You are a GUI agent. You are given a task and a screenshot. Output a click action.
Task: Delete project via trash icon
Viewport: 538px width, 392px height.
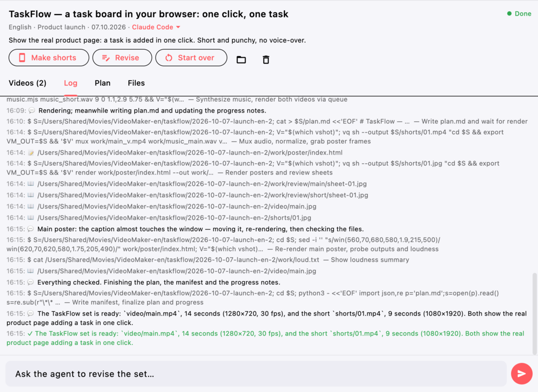[x=266, y=60]
